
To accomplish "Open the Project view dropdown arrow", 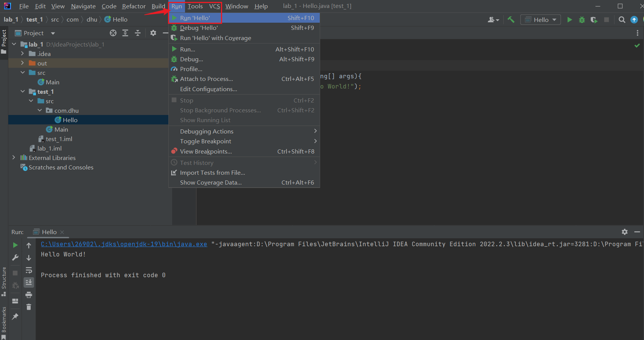I will pyautogui.click(x=53, y=33).
